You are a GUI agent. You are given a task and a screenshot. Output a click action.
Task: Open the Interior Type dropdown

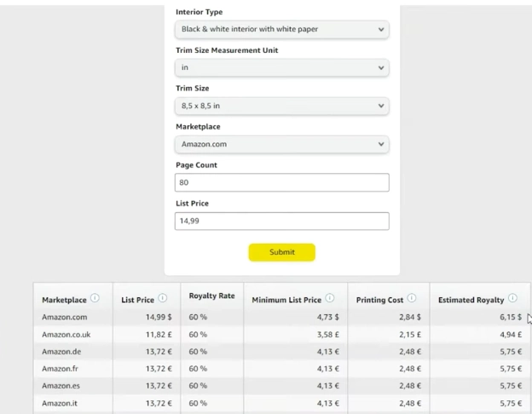tap(282, 29)
